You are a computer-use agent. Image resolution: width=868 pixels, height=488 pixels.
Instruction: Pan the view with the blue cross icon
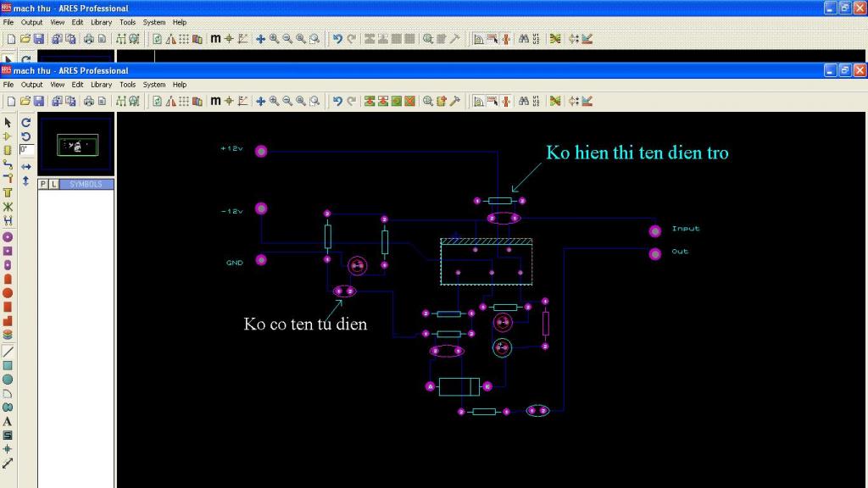(x=260, y=101)
